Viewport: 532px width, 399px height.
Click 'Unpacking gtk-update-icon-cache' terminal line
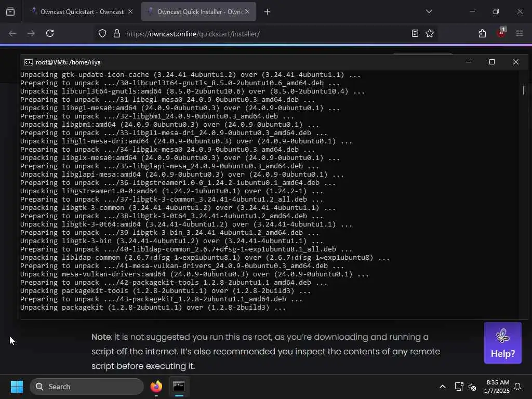point(190,75)
